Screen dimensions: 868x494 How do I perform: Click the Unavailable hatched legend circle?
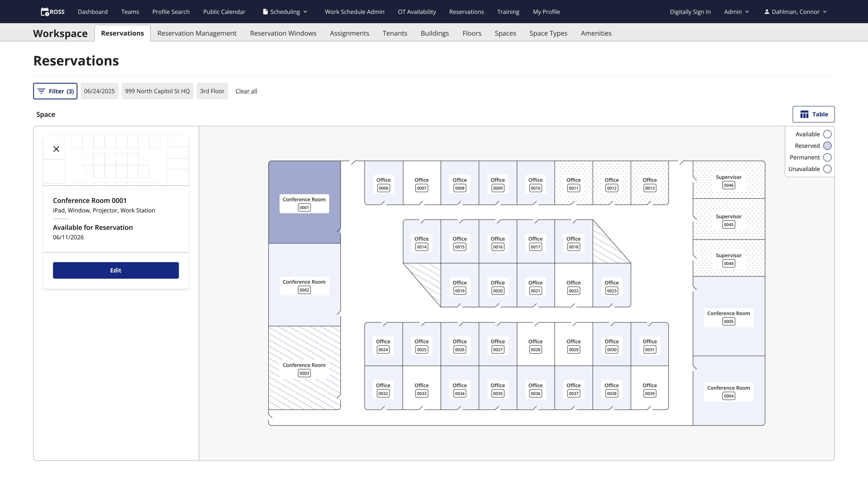click(827, 169)
